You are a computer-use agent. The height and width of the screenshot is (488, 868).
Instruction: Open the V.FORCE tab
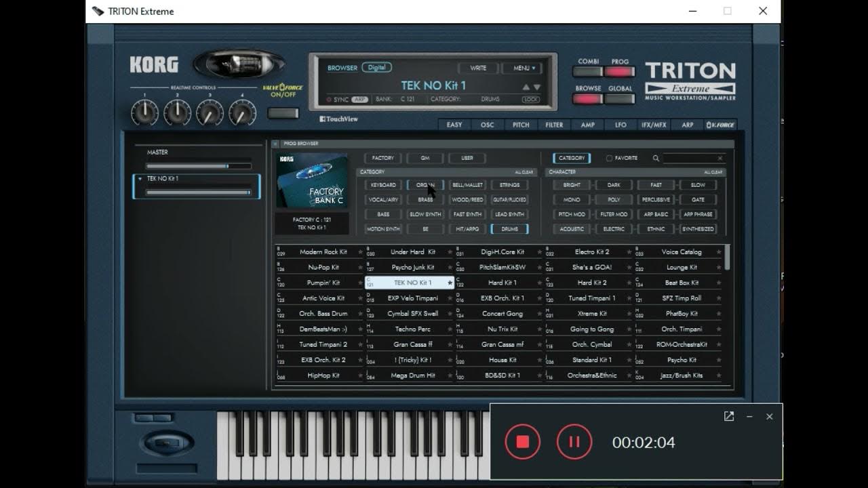[720, 125]
